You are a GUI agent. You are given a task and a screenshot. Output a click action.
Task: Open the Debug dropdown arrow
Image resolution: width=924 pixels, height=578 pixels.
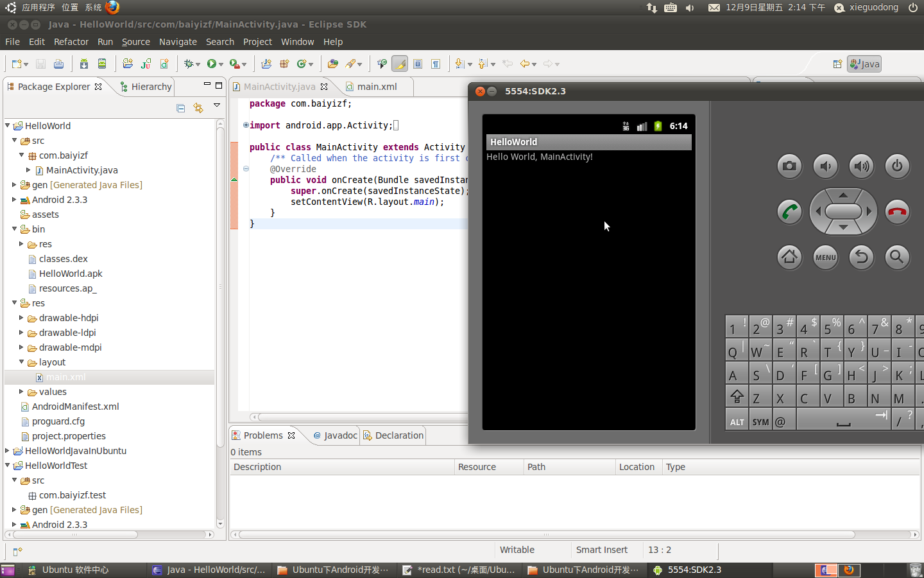pyautogui.click(x=198, y=64)
